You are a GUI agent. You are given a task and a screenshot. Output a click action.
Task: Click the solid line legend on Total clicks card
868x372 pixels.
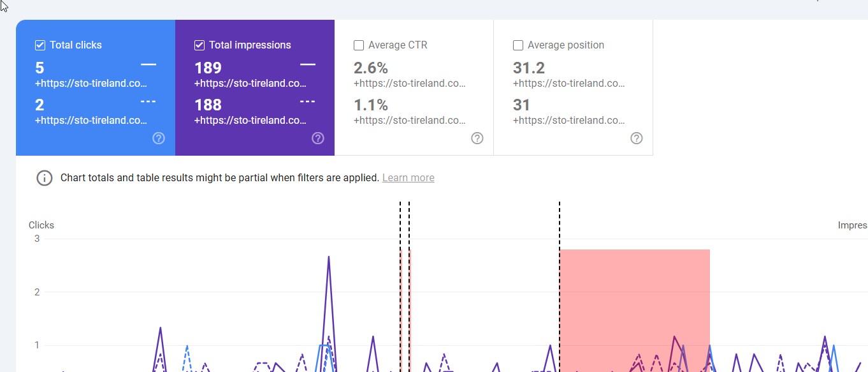(x=148, y=64)
